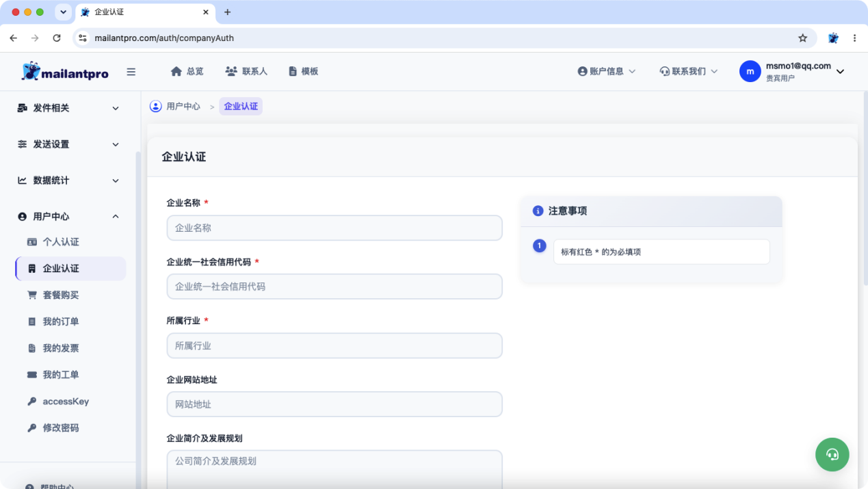Click the 我的工单 ticket icon

click(31, 375)
